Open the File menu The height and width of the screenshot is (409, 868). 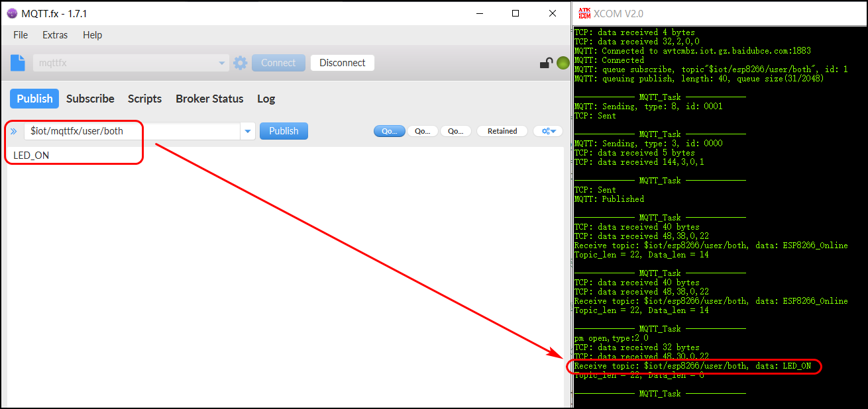tap(21, 35)
